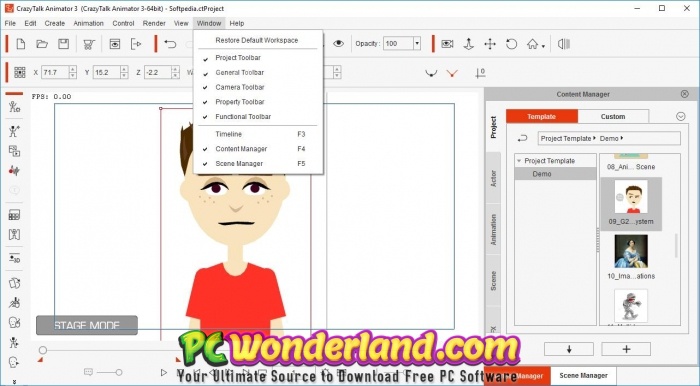Open the Animation side tab

[493, 229]
